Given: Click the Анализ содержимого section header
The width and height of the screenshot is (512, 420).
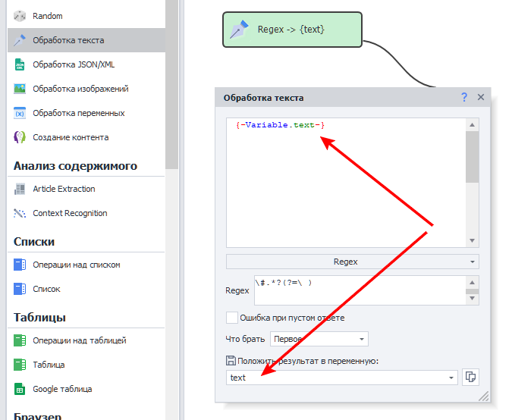Looking at the screenshot, I should pos(75,166).
